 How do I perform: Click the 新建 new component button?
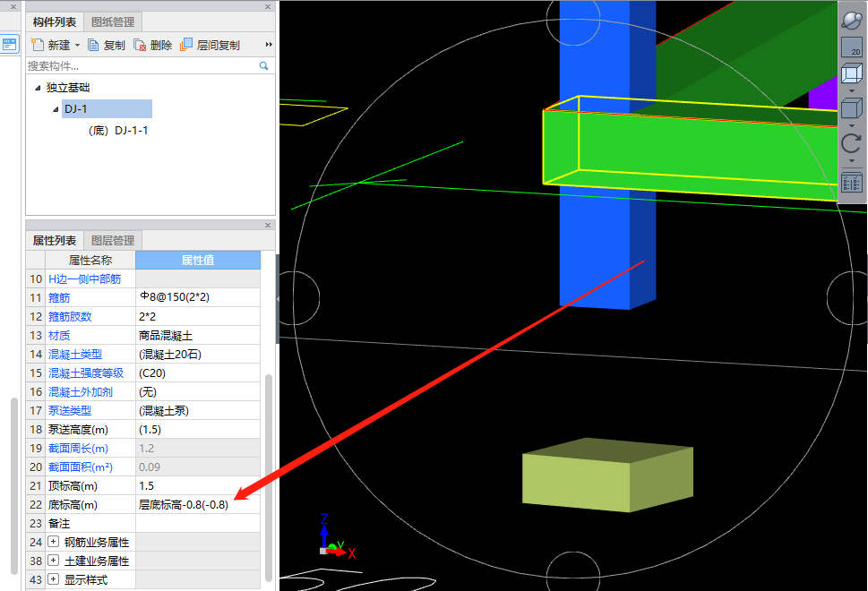coord(50,45)
